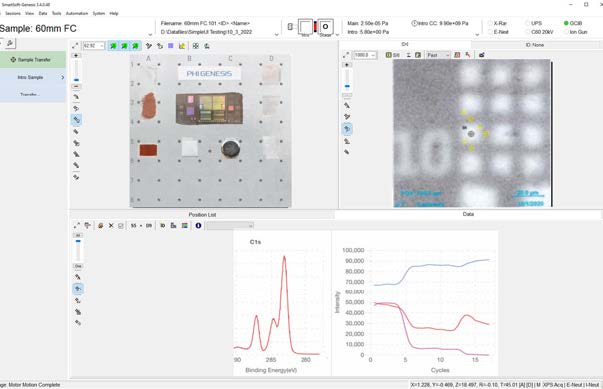Click the blue circle info icon
The height and width of the screenshot is (389, 603).
198,226
